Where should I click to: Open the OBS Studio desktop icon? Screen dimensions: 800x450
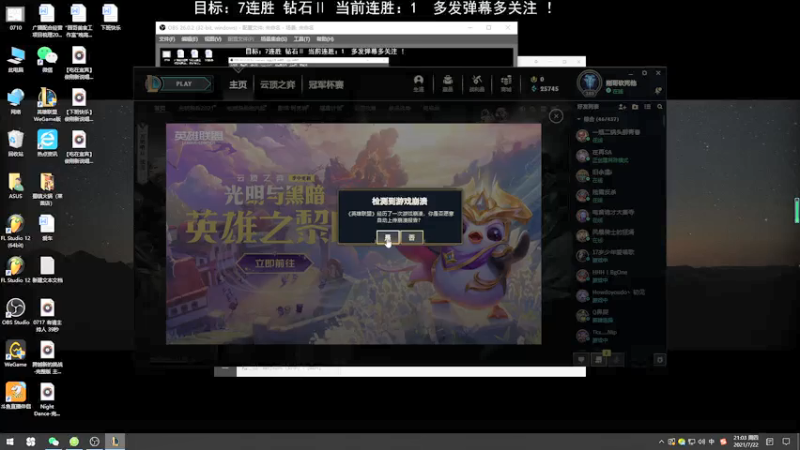(15, 312)
